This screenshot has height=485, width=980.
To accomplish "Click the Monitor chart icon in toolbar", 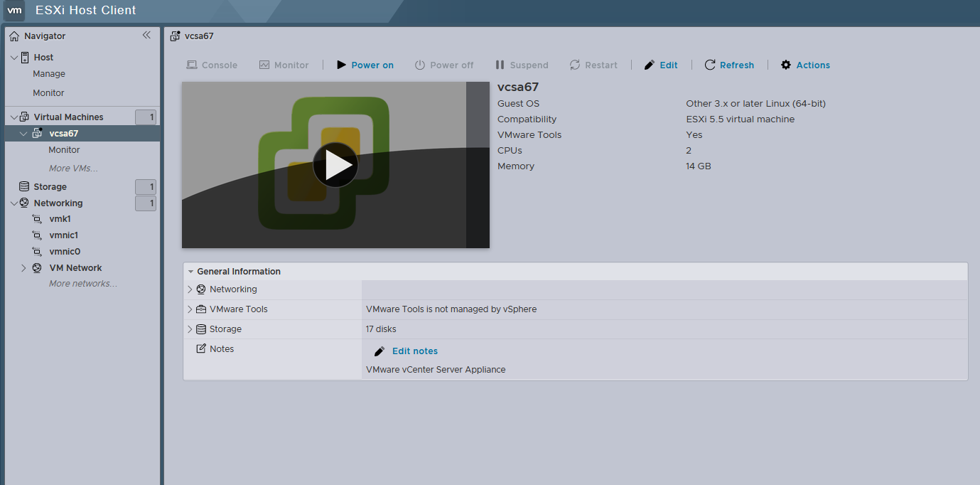I will [x=264, y=65].
